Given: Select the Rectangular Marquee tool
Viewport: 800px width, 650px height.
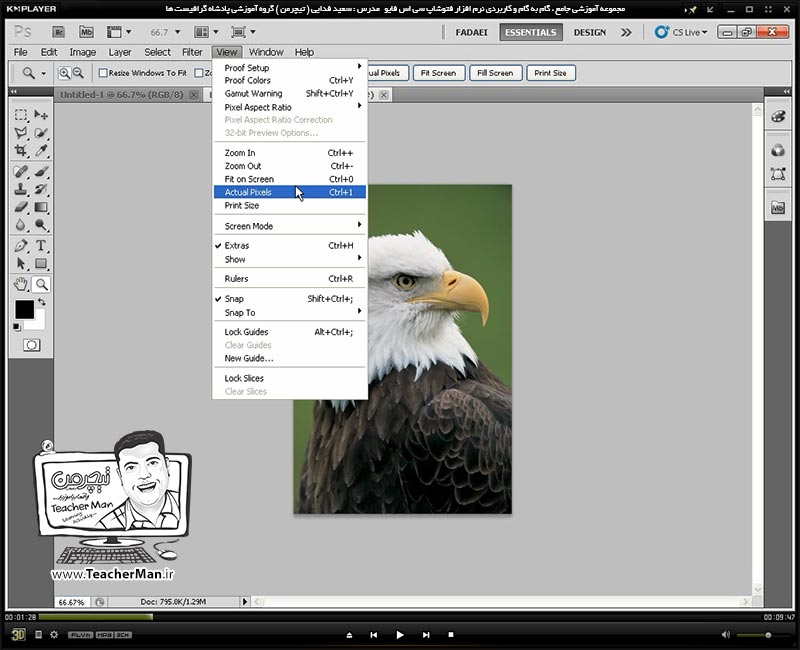Looking at the screenshot, I should [x=21, y=115].
